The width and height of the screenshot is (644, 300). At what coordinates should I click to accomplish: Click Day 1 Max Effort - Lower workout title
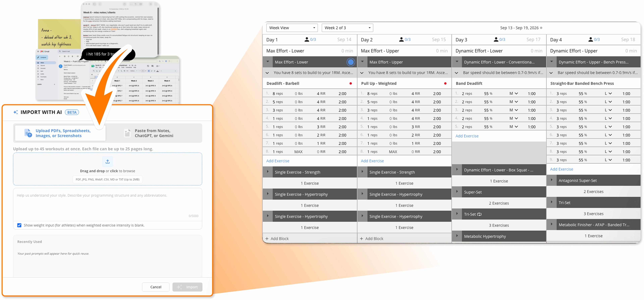[285, 51]
